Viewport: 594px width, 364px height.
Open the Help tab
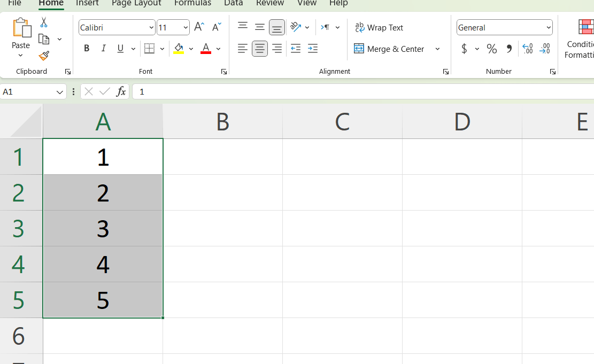pyautogui.click(x=338, y=3)
